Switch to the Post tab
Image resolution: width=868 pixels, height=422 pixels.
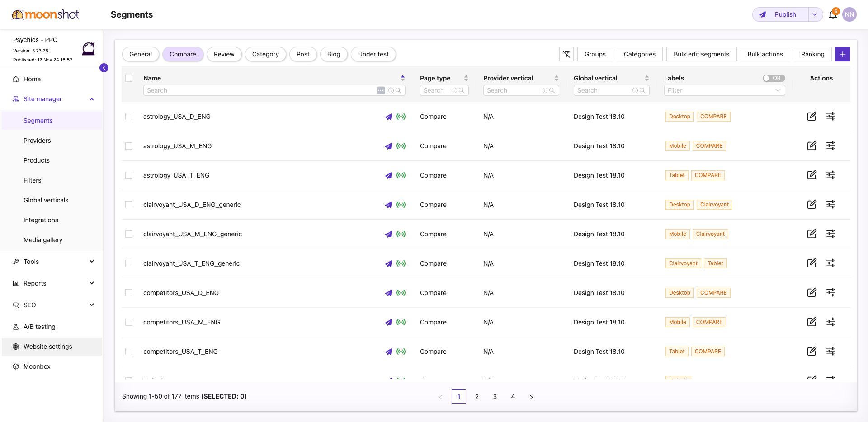[x=303, y=54]
